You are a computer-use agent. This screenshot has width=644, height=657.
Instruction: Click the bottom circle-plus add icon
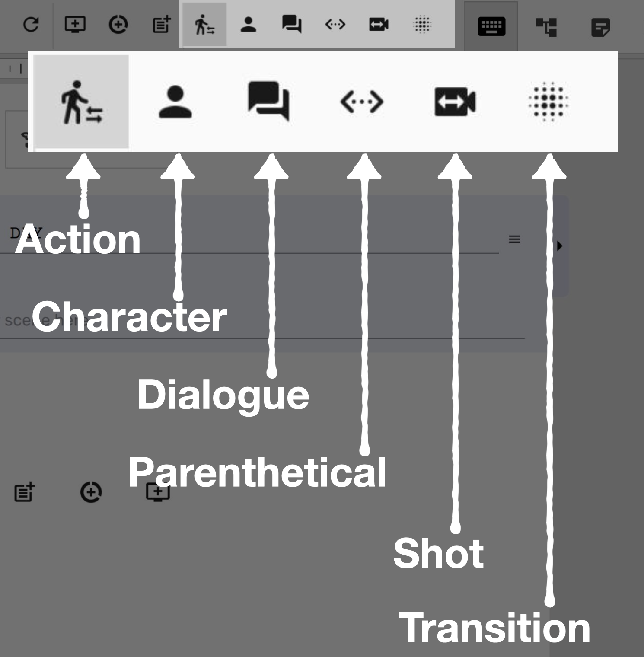(91, 492)
